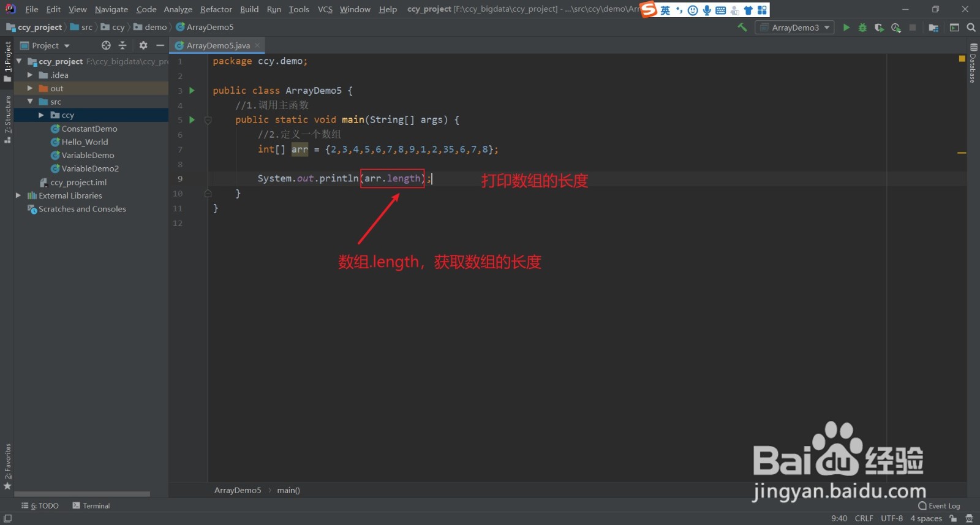Click Project panel horizontal scrollbar

pyautogui.click(x=82, y=494)
